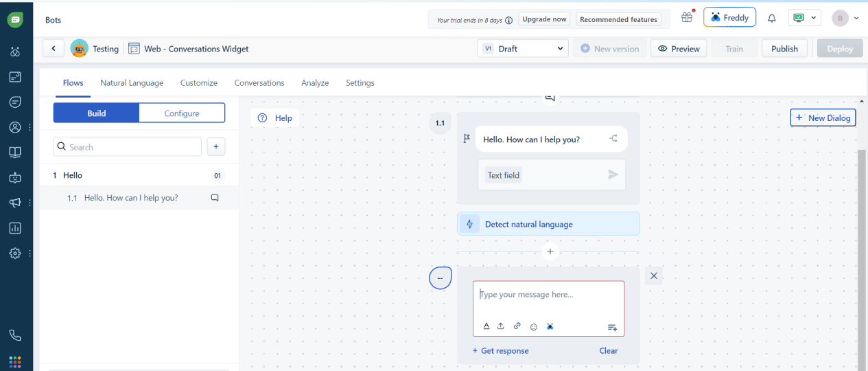Open the knowledge base book sidebar icon
The image size is (868, 371).
[x=15, y=153]
